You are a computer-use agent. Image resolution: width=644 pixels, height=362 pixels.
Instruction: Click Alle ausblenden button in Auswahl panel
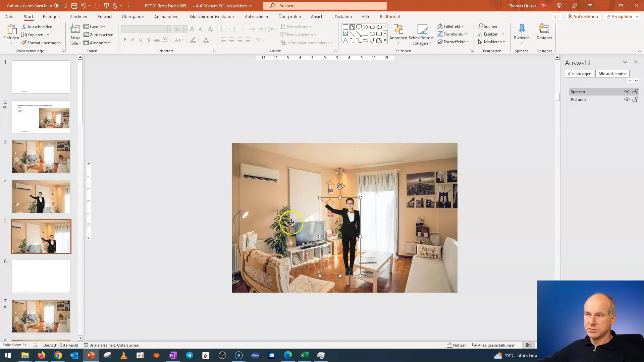[612, 73]
